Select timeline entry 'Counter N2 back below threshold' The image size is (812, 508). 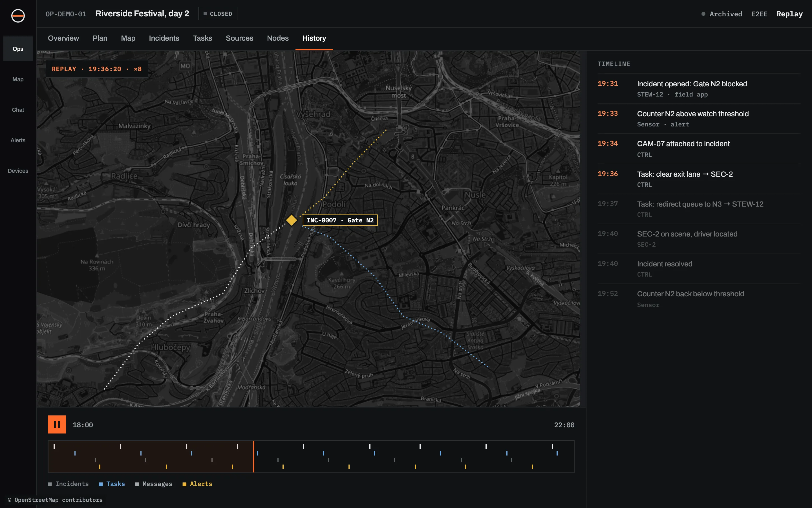699,299
